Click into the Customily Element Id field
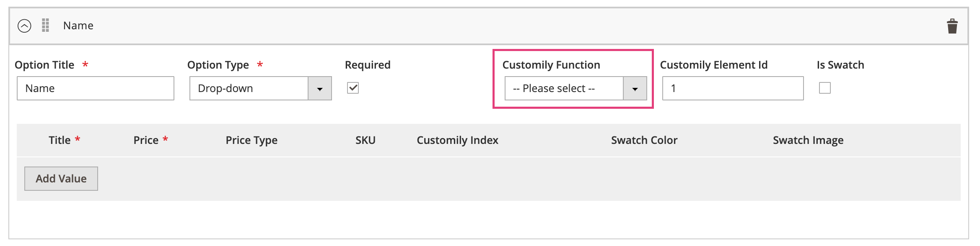Screen dimensions: 980x246 click(733, 88)
